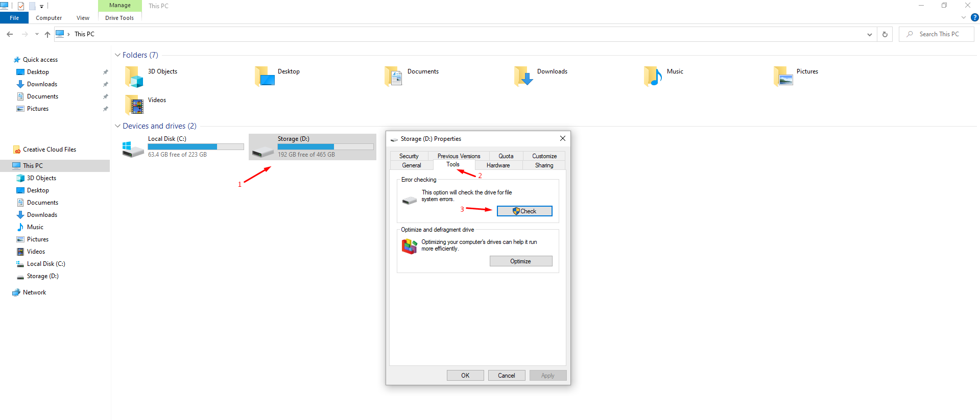Open Customize Quick Access Toolbar dropdown
Image resolution: width=980 pixels, height=420 pixels.
coord(42,6)
